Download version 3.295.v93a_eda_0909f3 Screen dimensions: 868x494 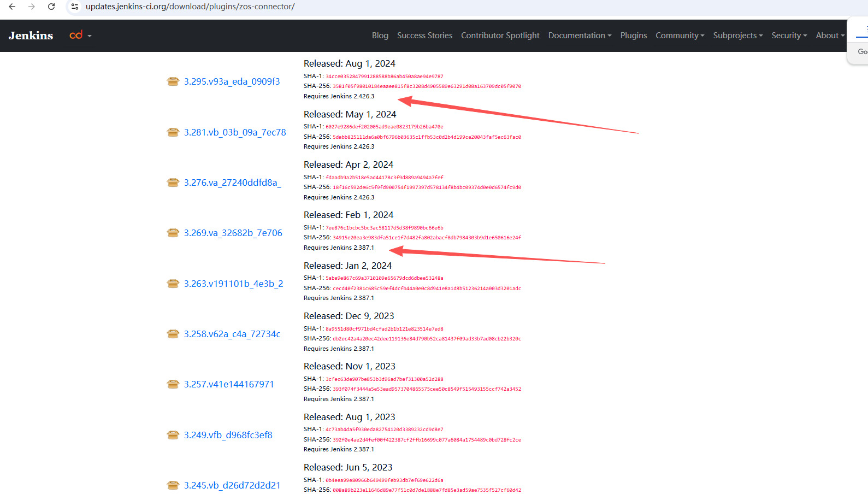(x=232, y=81)
